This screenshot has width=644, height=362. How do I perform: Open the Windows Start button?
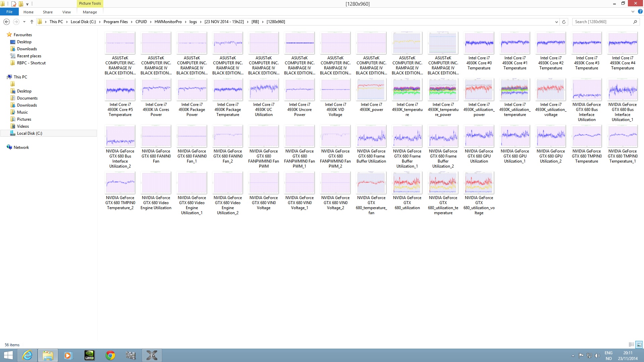tap(8, 355)
